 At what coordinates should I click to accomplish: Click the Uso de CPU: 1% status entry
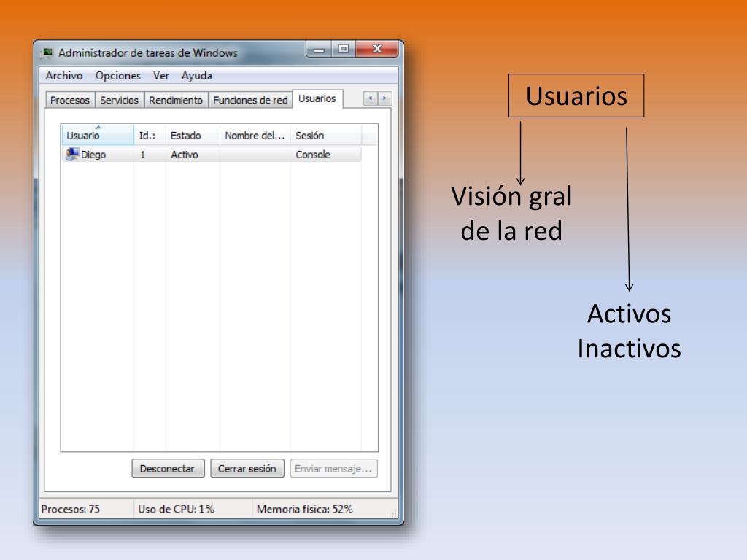176,509
